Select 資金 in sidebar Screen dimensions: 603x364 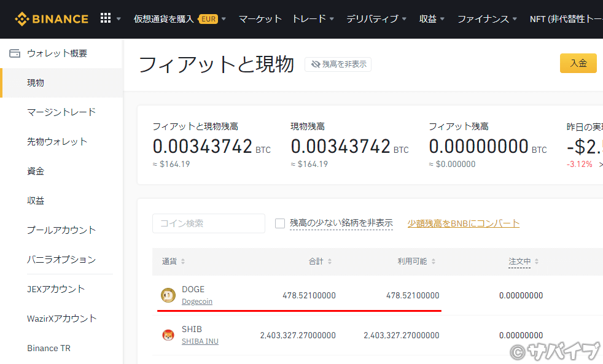pos(36,171)
